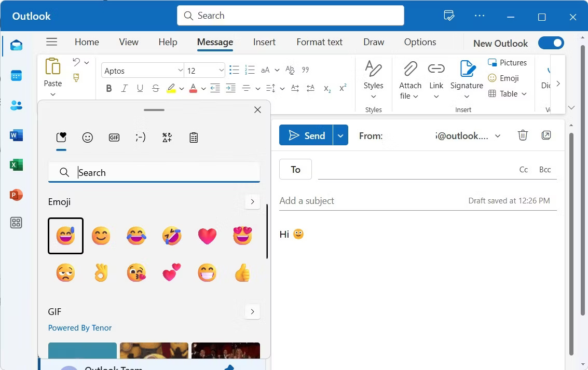The image size is (588, 370).
Task: Show the Bcc field
Action: [545, 170]
